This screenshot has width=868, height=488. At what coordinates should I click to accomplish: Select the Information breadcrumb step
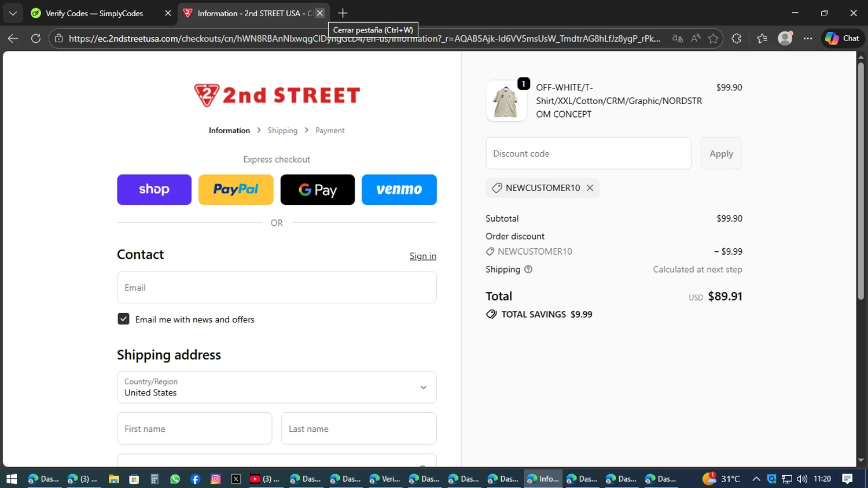pyautogui.click(x=229, y=131)
